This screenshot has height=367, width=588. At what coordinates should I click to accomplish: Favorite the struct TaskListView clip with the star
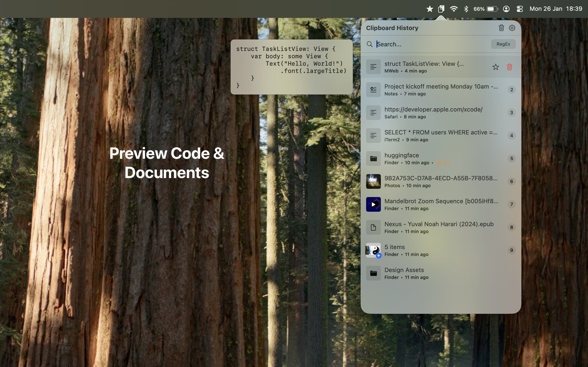[495, 67]
